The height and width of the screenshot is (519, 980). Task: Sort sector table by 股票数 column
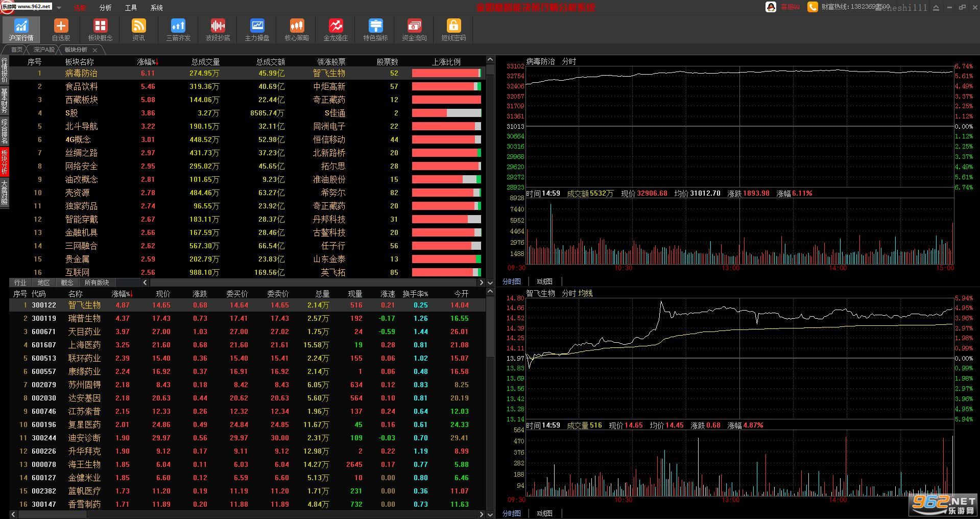[387, 62]
